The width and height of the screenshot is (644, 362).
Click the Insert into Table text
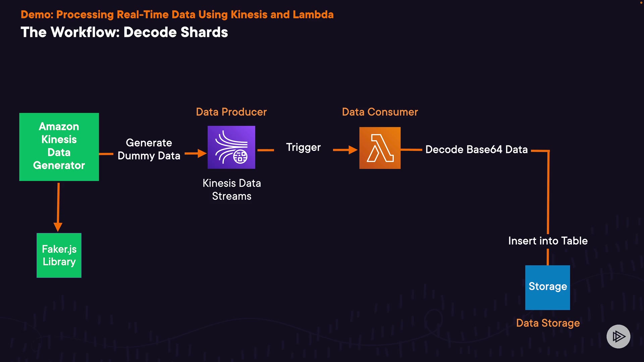[x=548, y=241]
